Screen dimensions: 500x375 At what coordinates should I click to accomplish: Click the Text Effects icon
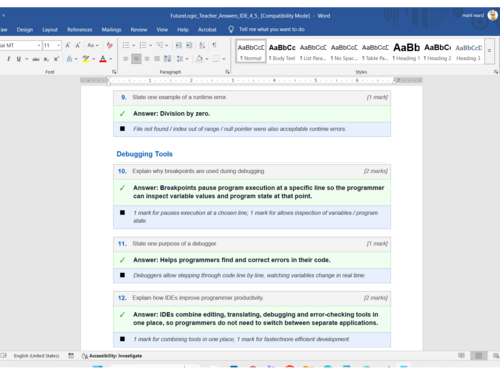[x=69, y=59]
